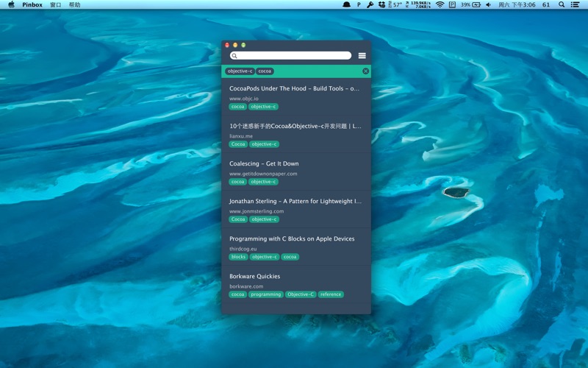The image size is (588, 368).
Task: Select the blocks tag under Programming with C Blocks
Action: coord(238,257)
